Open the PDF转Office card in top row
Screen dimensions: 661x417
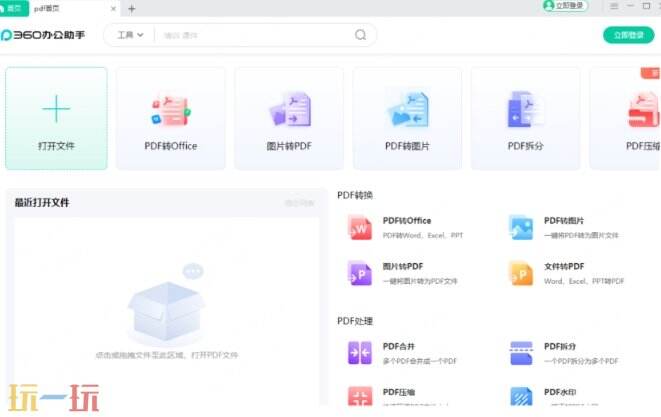170,118
